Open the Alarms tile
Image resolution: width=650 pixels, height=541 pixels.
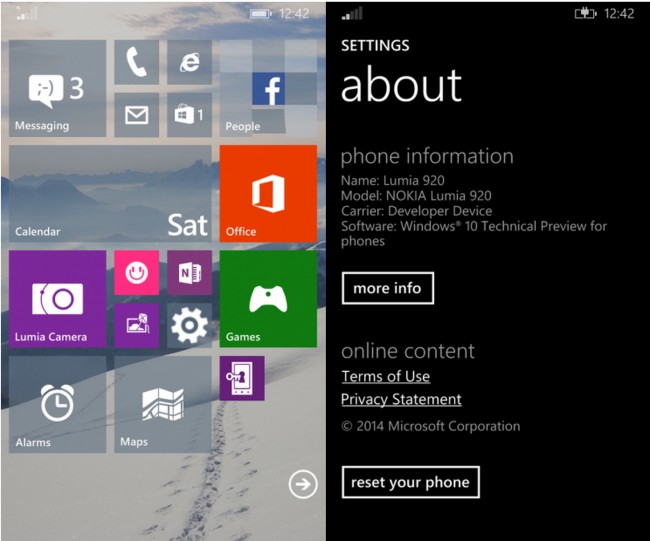[x=57, y=404]
